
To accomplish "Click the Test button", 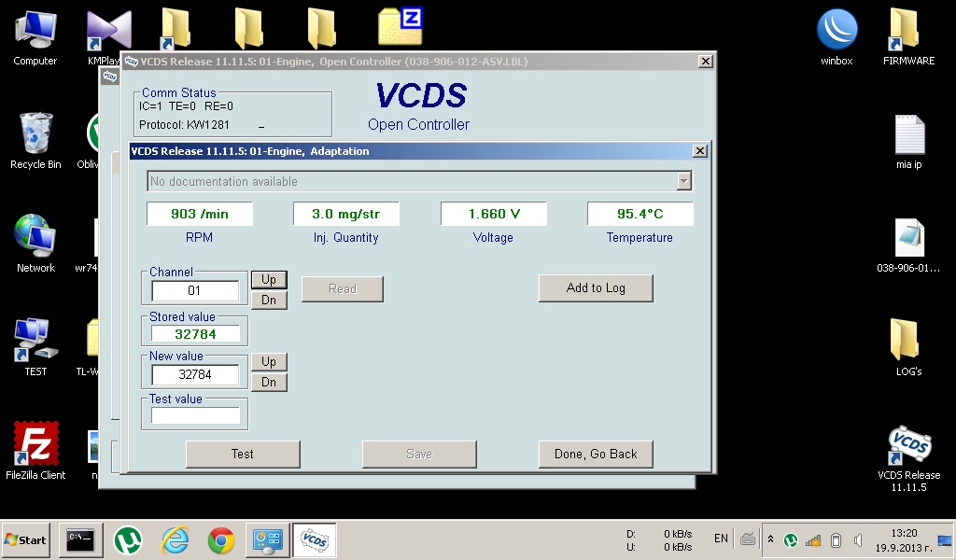I will pyautogui.click(x=243, y=454).
